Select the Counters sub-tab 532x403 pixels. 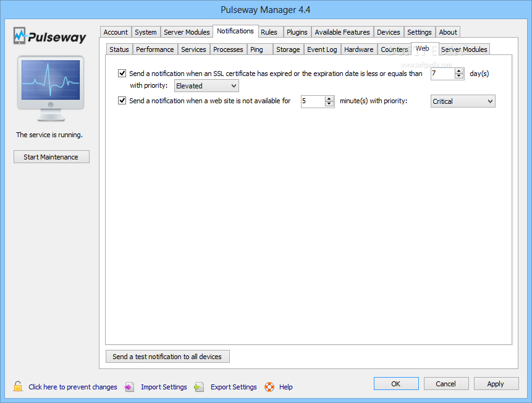pos(394,49)
